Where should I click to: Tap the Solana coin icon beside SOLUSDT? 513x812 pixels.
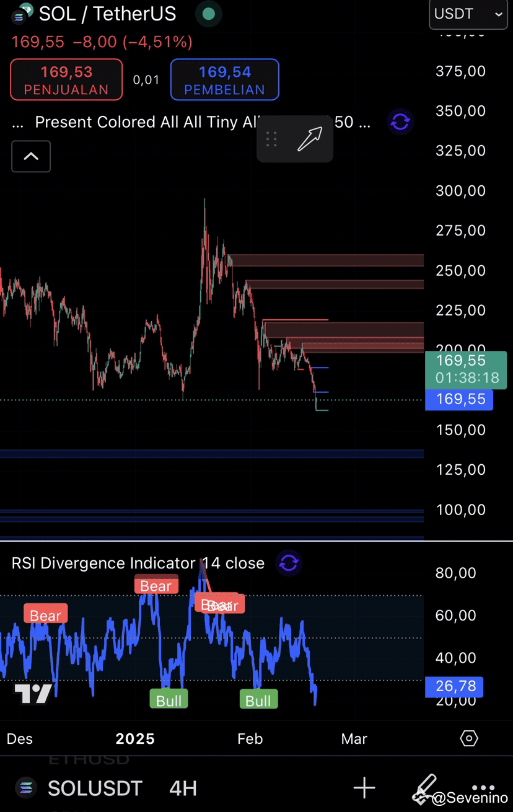click(25, 787)
